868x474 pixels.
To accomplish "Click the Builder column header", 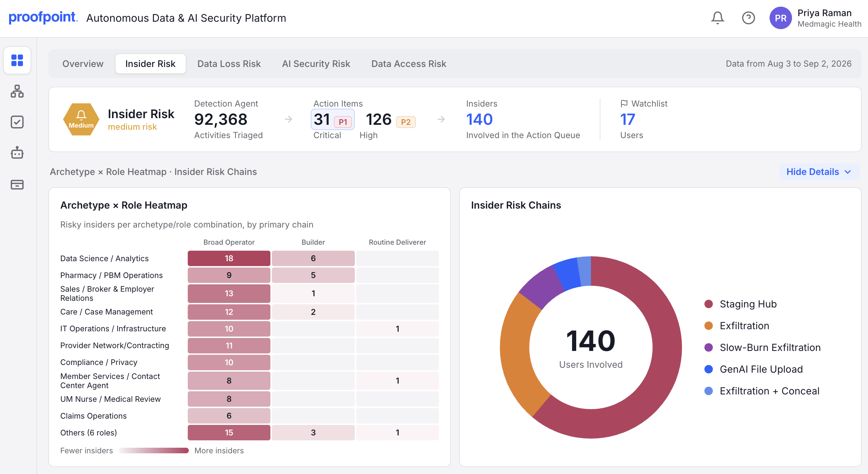I will tap(313, 242).
